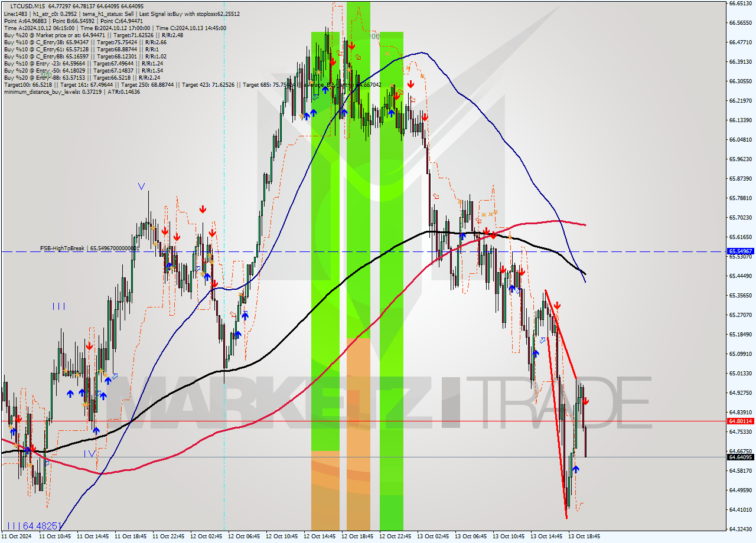Image resolution: width=756 pixels, height=543 pixels.
Task: Click 'Point C:64.94471' value
Action: click(x=122, y=21)
